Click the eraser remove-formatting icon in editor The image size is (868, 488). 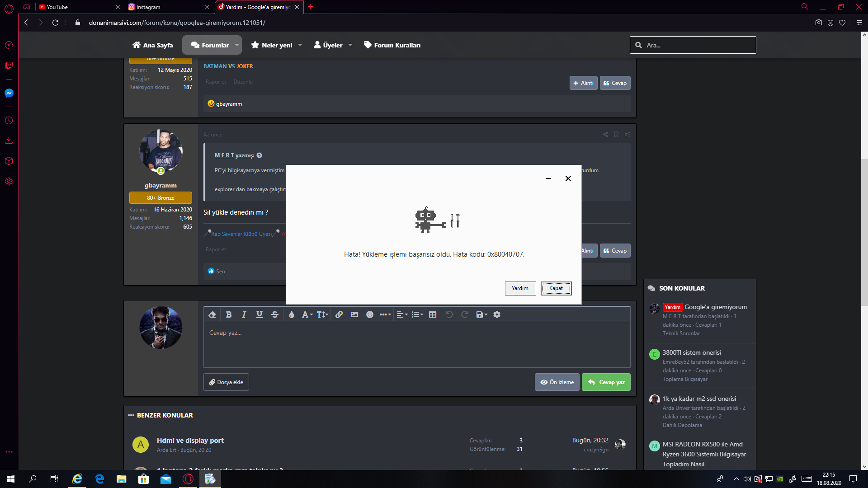[212, 314]
